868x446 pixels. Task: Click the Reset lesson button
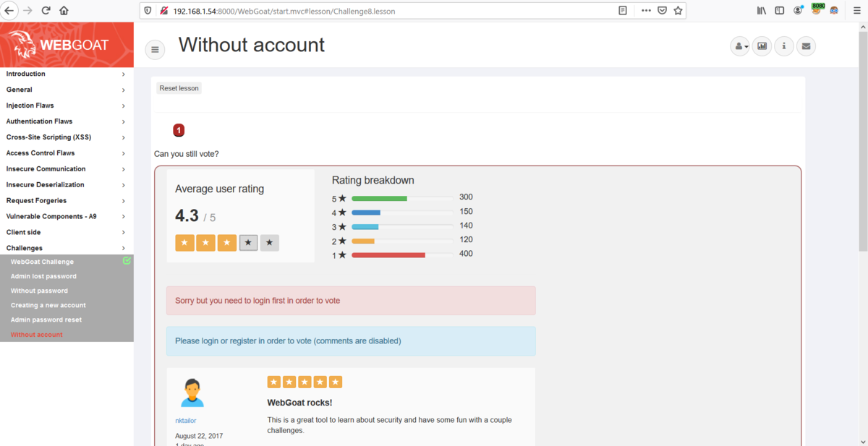pyautogui.click(x=179, y=88)
